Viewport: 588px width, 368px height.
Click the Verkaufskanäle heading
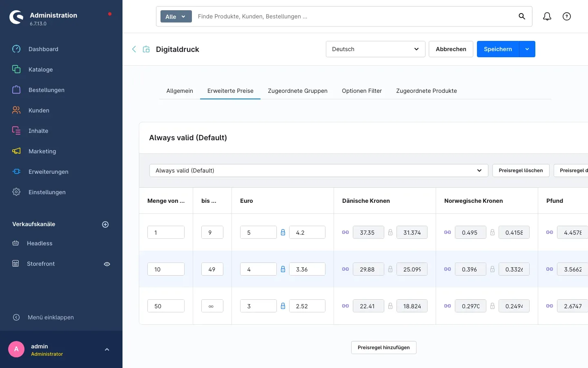(x=33, y=224)
